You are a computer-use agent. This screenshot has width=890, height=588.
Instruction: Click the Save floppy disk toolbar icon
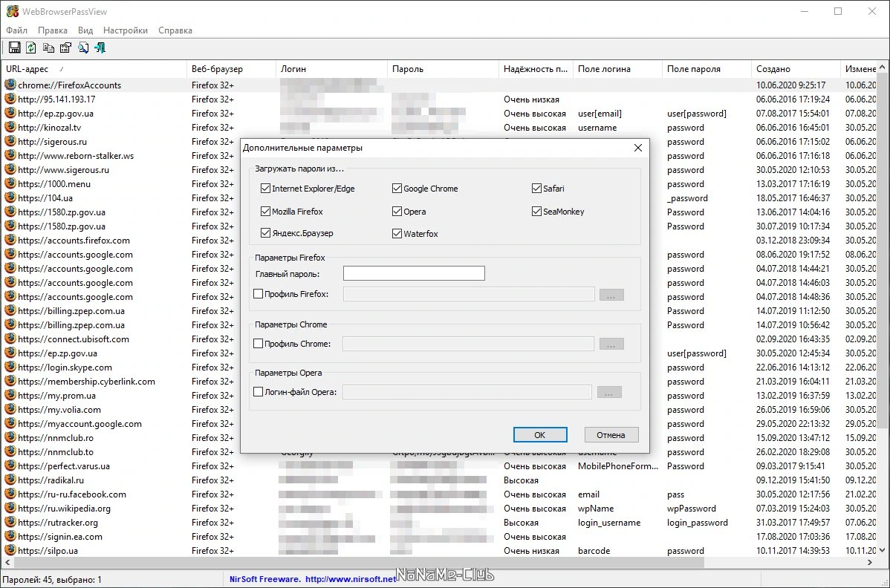pos(14,48)
